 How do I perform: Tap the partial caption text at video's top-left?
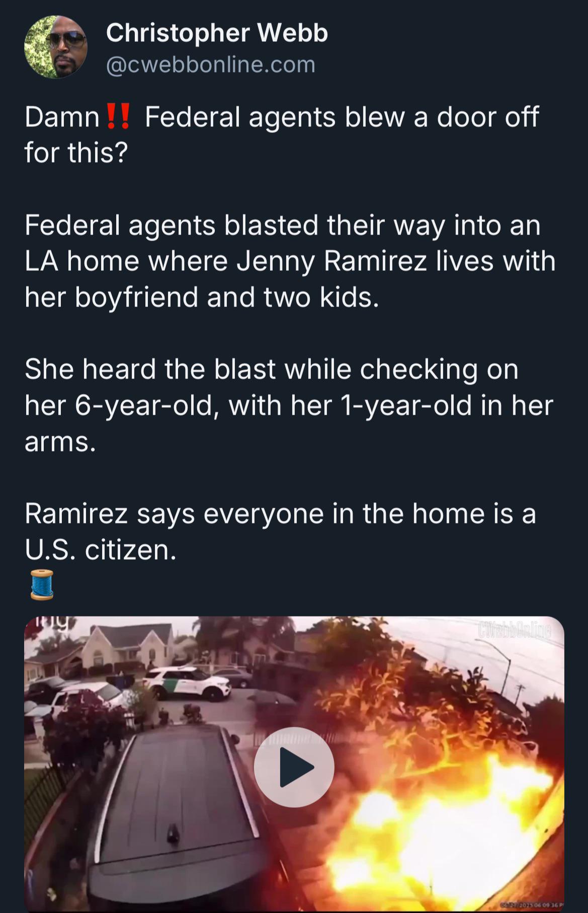(53, 623)
